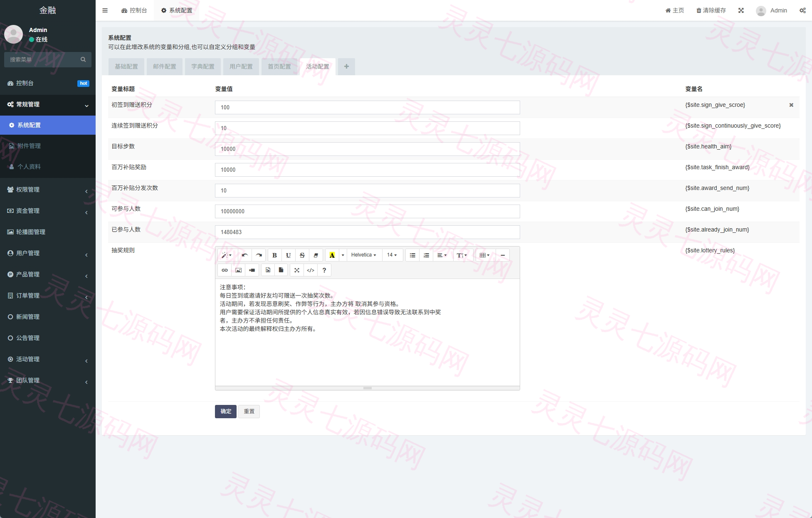Switch to the 邮件配置 tab

[x=165, y=67]
